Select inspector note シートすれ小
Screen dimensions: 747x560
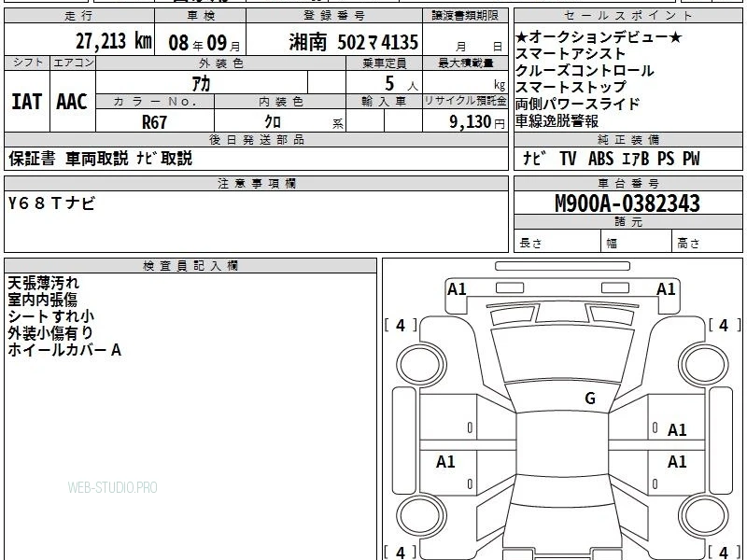(51, 316)
